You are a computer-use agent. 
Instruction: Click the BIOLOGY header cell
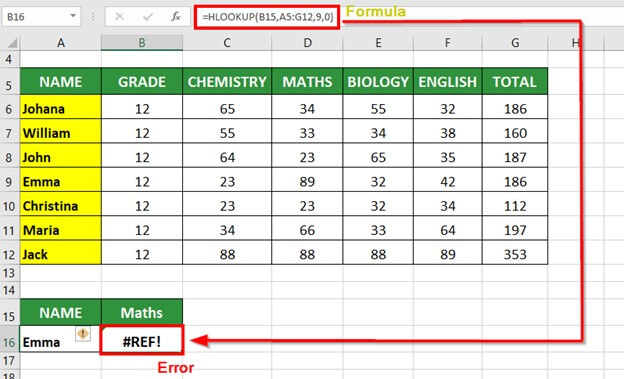point(378,82)
